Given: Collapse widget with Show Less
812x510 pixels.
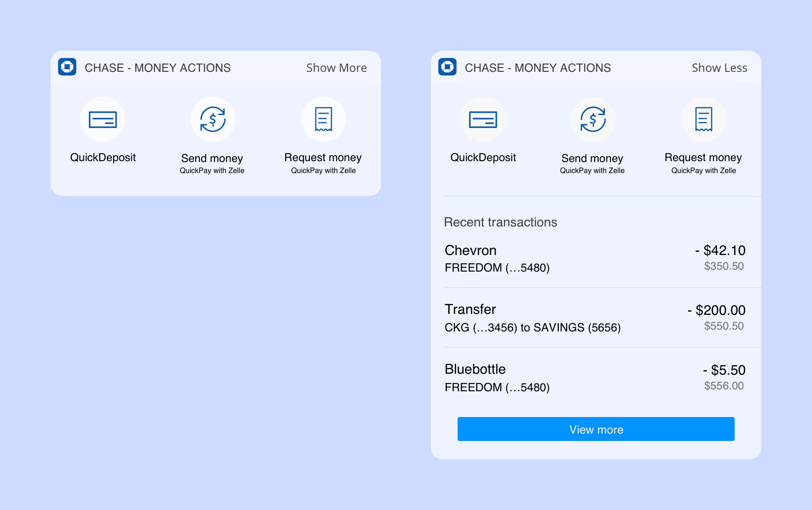Looking at the screenshot, I should coord(719,68).
